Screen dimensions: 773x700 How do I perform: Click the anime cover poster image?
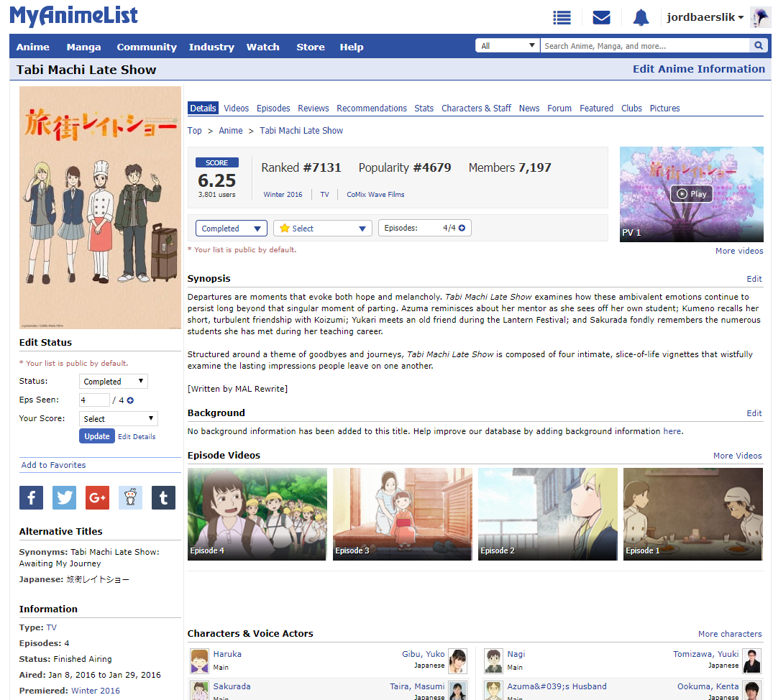[100, 208]
